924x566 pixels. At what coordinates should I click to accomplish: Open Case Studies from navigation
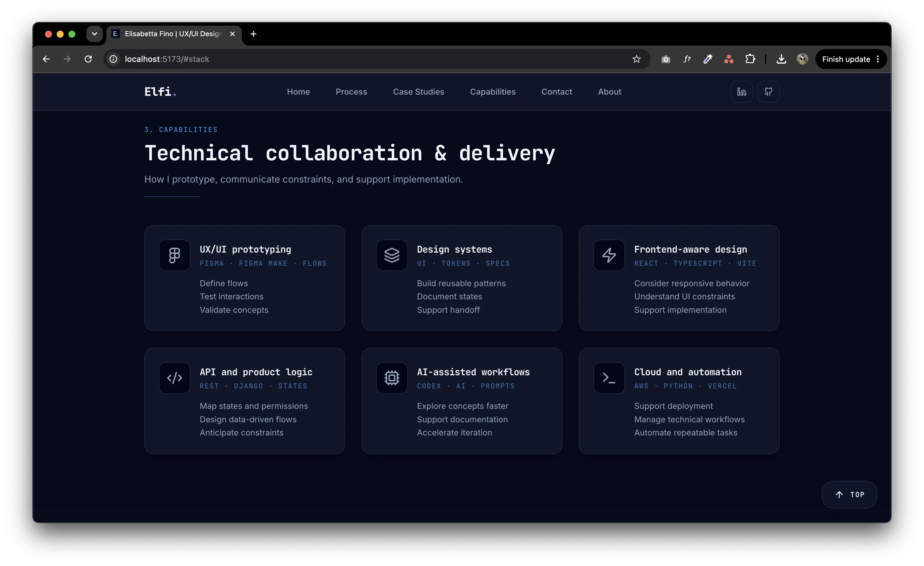pos(418,91)
